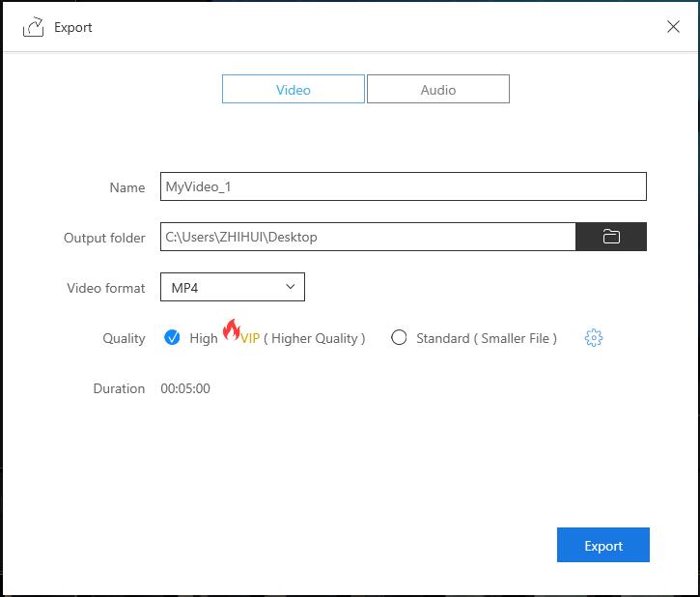Click the blue Export button
700x597 pixels.
(x=603, y=545)
